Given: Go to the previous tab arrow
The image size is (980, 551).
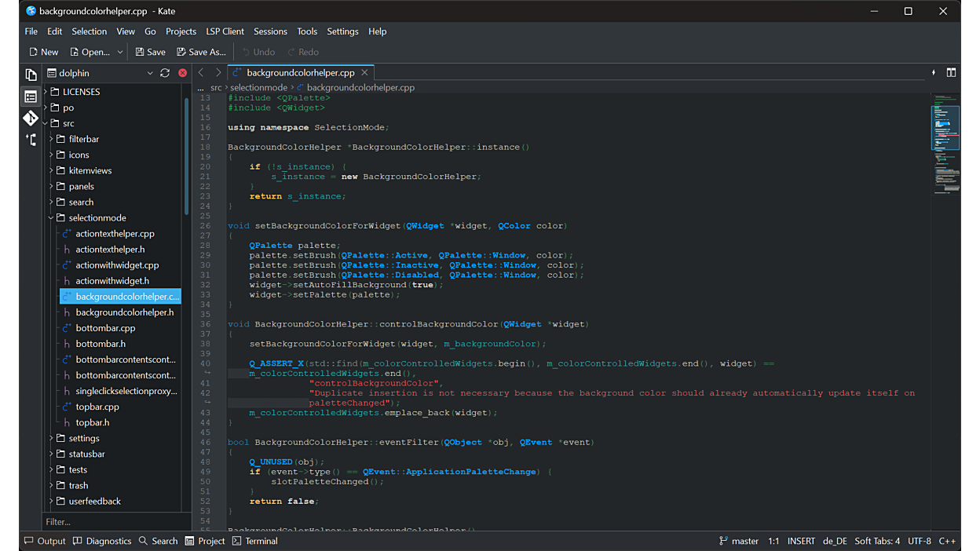Looking at the screenshot, I should pos(201,73).
